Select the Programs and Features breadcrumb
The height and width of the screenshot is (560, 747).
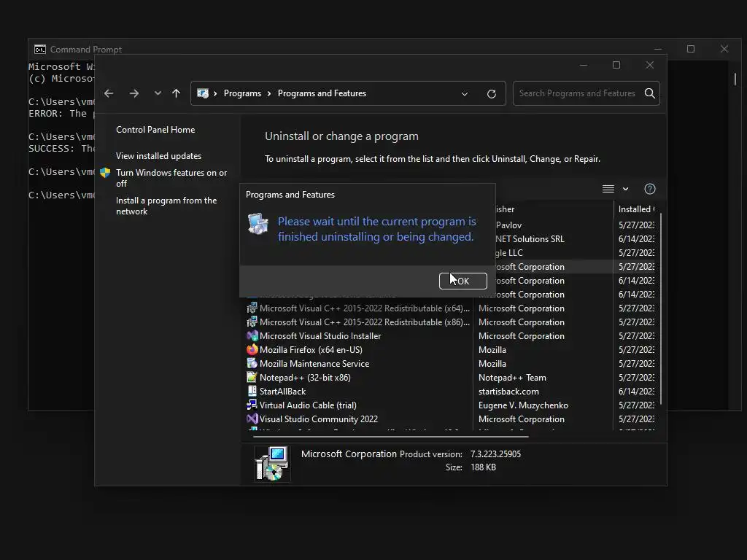coord(322,93)
